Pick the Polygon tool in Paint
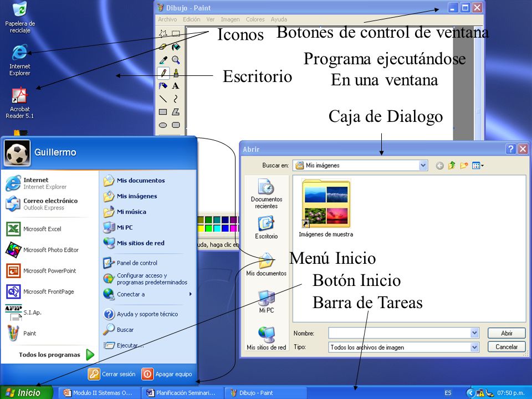The width and height of the screenshot is (532, 399). coord(176,111)
